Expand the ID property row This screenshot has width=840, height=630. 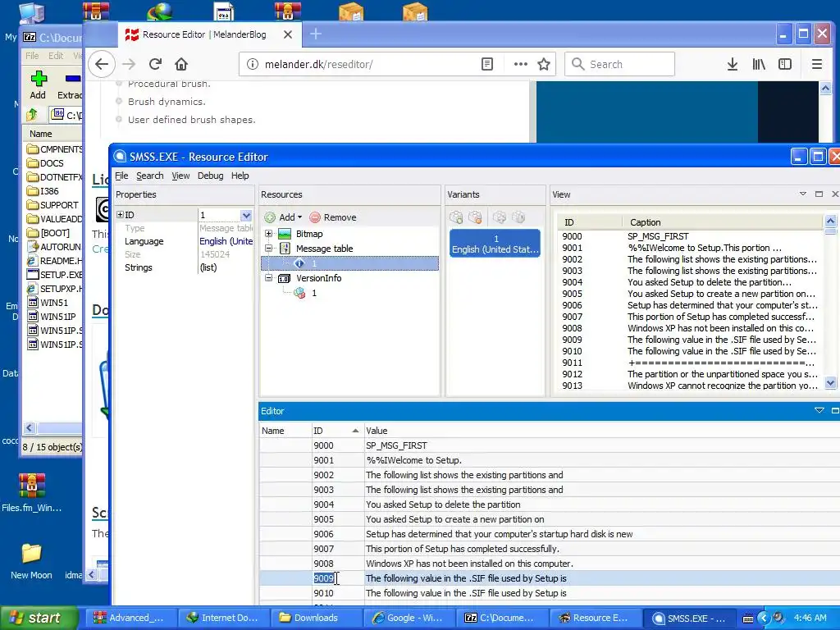coord(120,215)
